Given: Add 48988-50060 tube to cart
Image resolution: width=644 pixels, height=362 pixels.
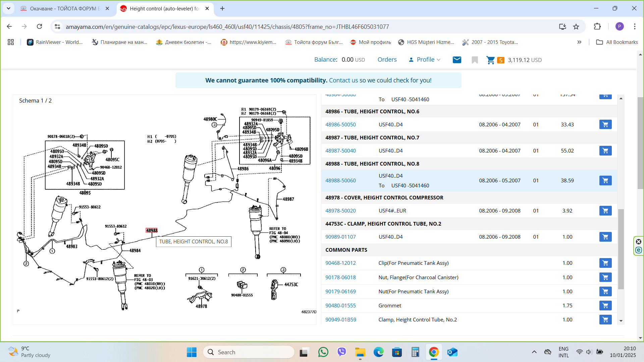Looking at the screenshot, I should click(x=605, y=181).
